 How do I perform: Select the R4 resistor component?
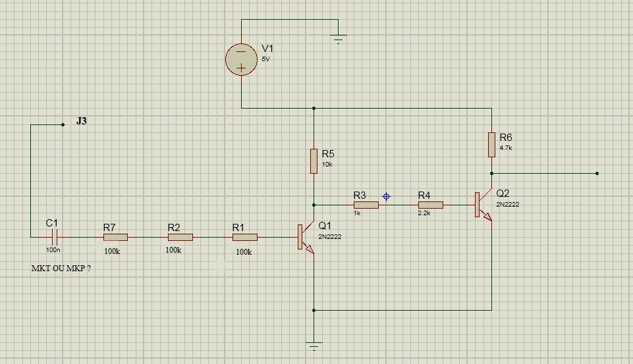pyautogui.click(x=431, y=205)
